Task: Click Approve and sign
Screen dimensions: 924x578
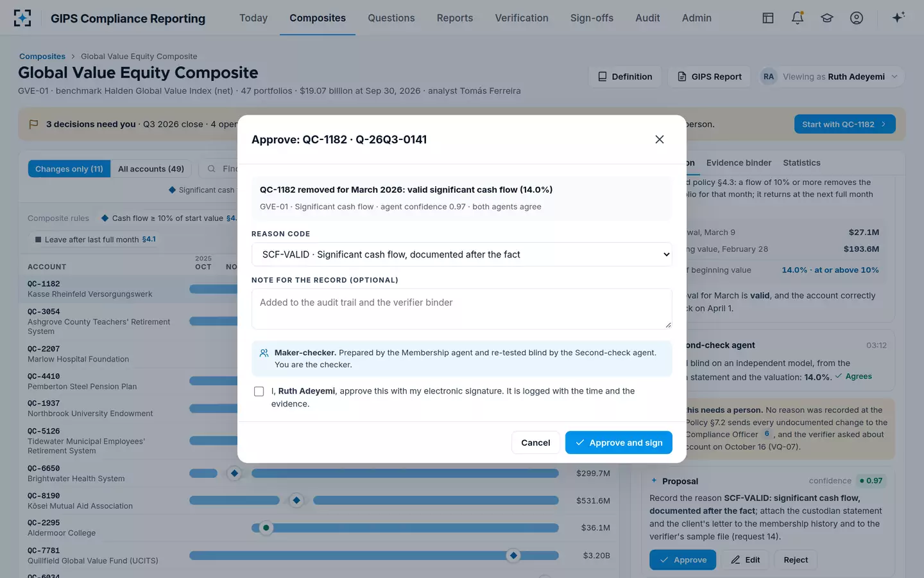Action: (619, 442)
